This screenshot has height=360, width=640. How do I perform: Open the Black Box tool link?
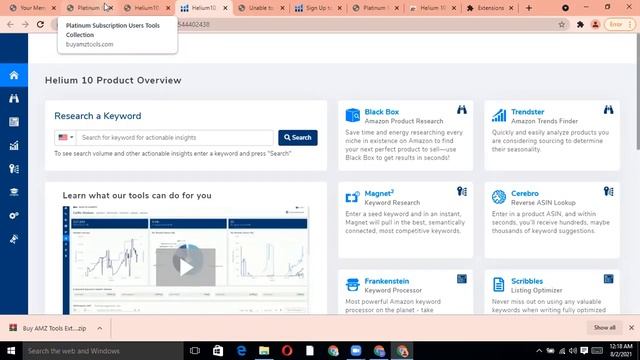pyautogui.click(x=382, y=112)
